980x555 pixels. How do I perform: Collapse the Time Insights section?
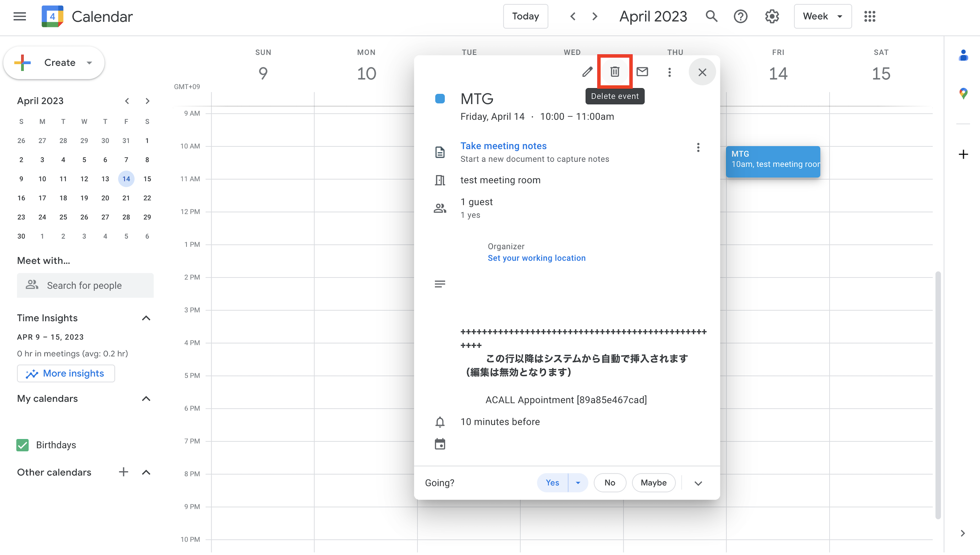(146, 318)
